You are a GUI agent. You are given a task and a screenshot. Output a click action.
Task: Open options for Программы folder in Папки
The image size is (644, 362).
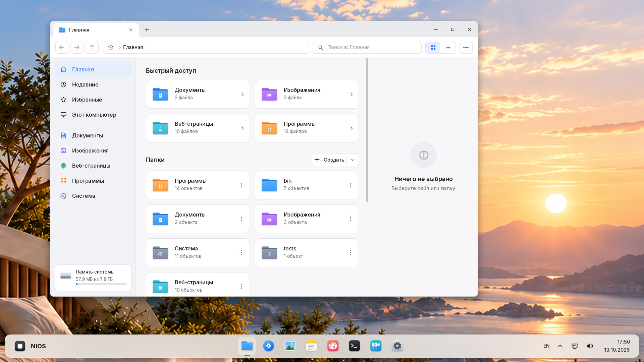[x=241, y=185]
